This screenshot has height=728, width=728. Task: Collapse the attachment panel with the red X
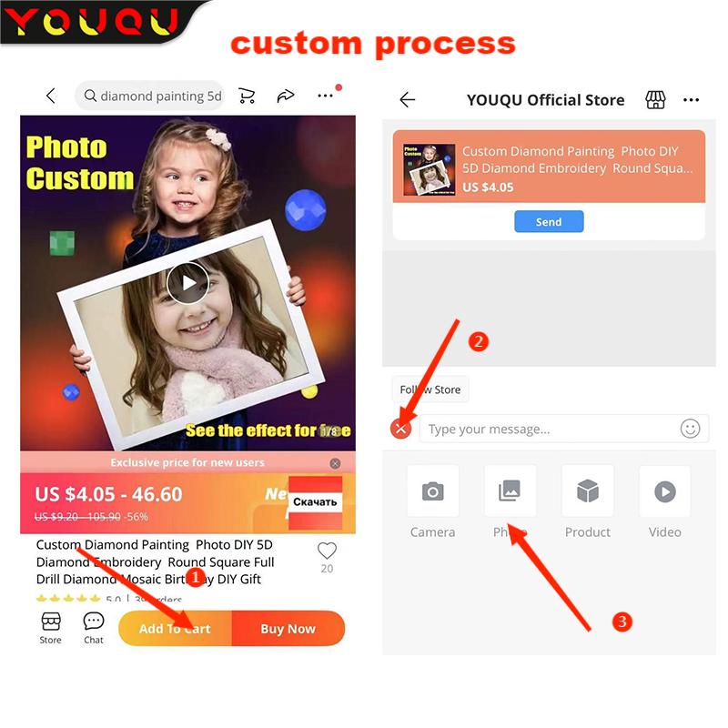point(400,429)
